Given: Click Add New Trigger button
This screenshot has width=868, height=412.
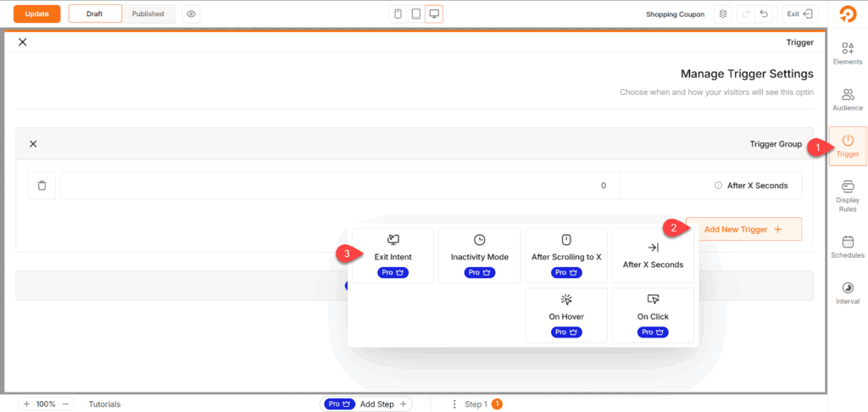Looking at the screenshot, I should point(743,229).
